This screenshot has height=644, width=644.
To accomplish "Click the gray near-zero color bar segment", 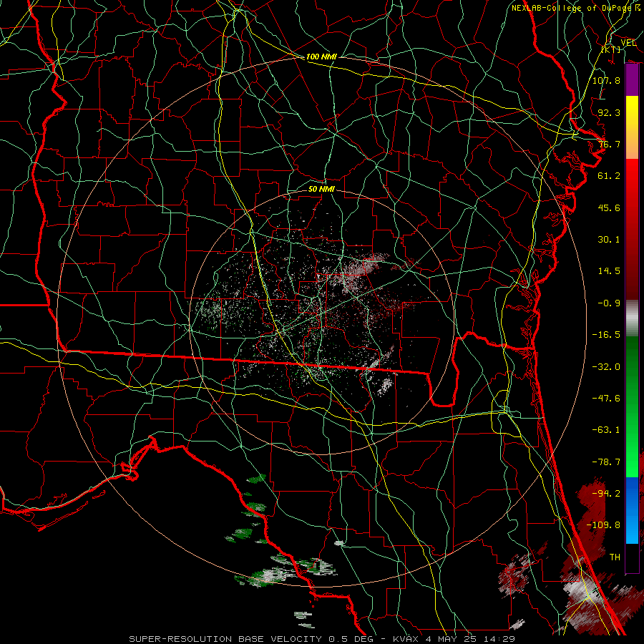I will (632, 318).
